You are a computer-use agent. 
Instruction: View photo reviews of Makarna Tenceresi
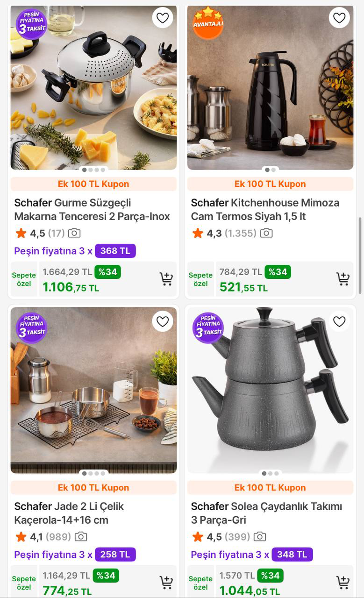[74, 233]
